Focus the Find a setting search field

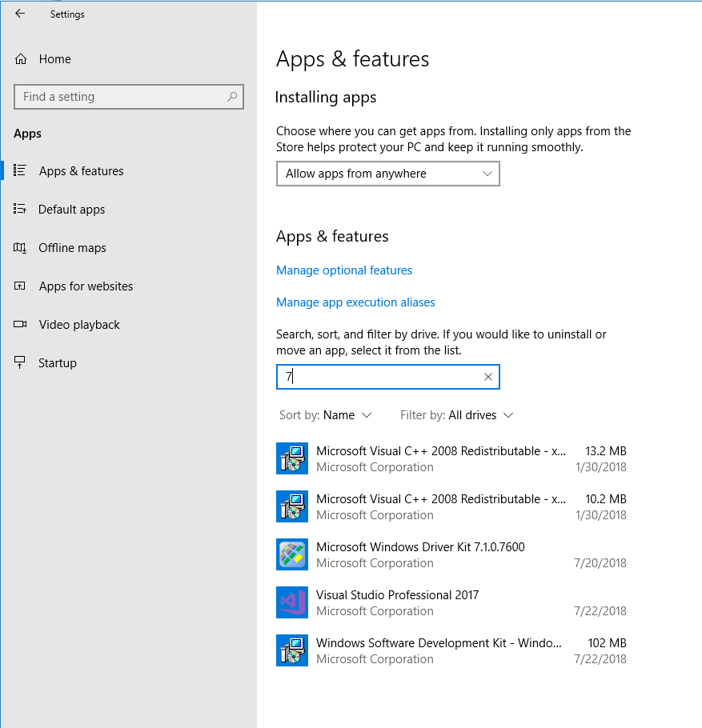click(x=129, y=97)
